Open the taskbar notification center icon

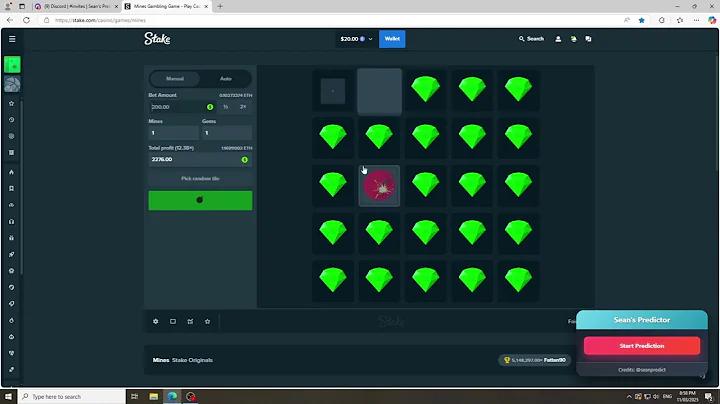[x=709, y=397]
